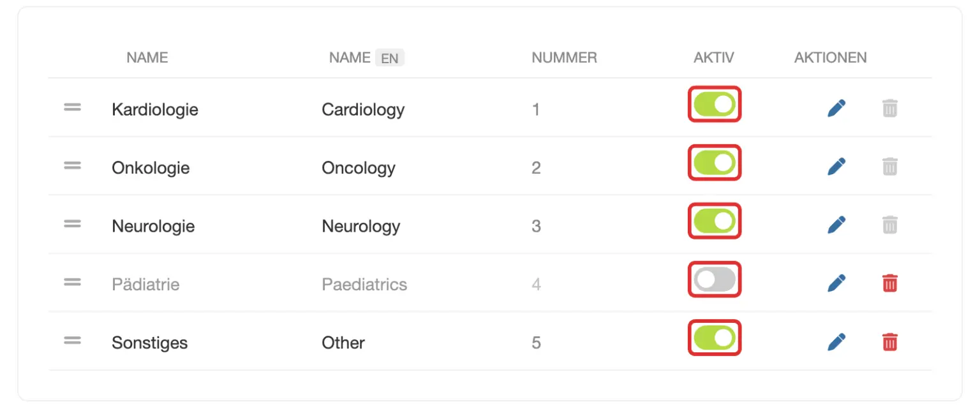Turn off the Aktiv switch for Onkologie
The image size is (980, 418).
(x=715, y=163)
